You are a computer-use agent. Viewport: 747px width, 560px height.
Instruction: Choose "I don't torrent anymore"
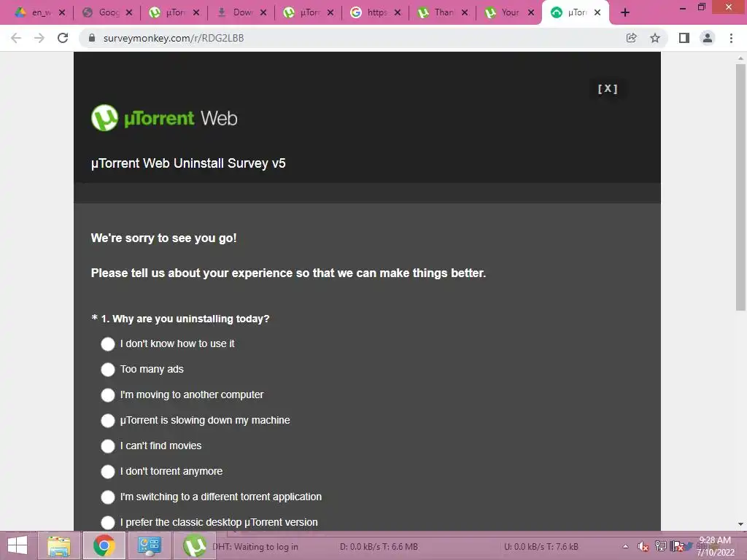(108, 472)
